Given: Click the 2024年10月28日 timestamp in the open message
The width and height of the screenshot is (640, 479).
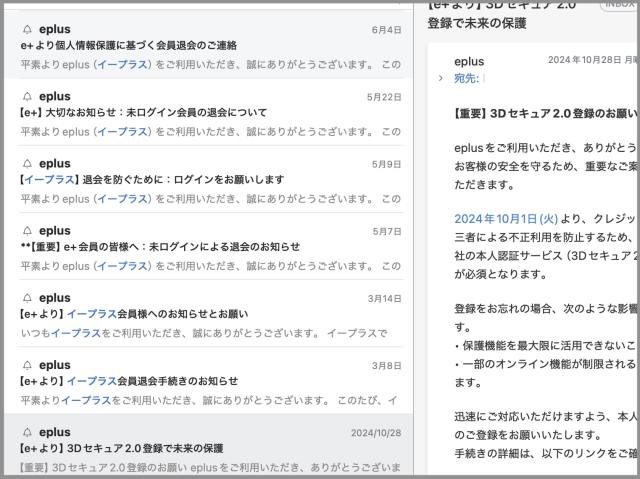Looking at the screenshot, I should click(590, 60).
